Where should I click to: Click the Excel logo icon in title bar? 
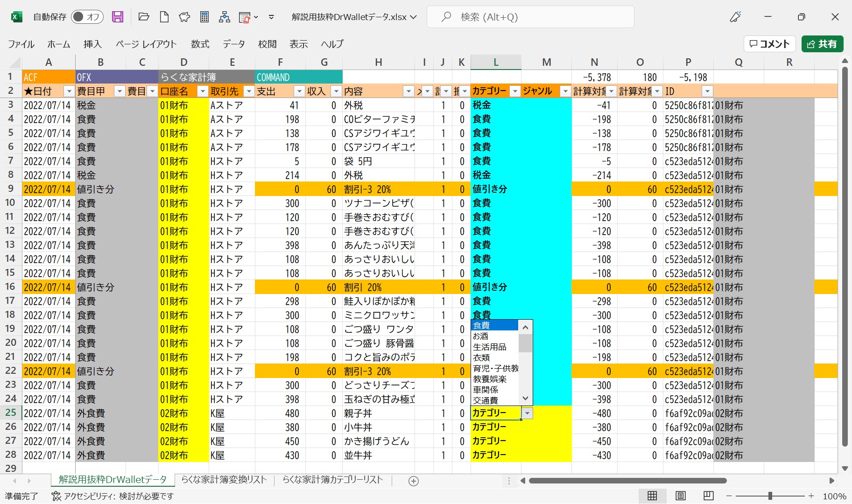click(17, 17)
